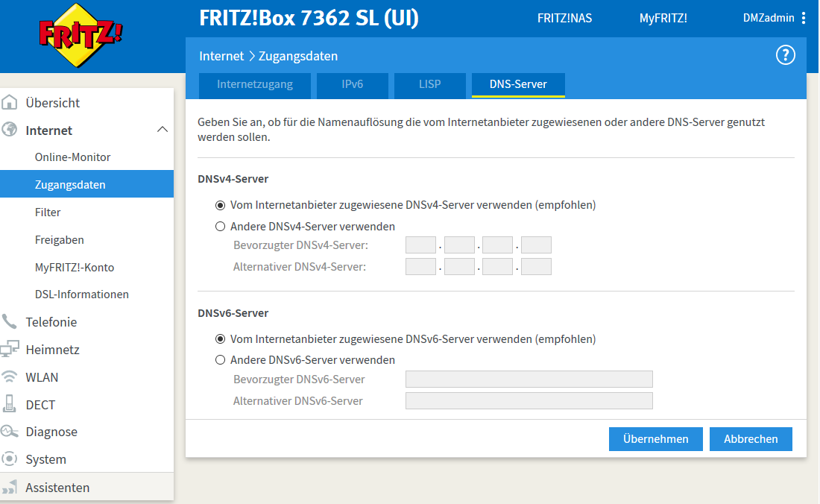Screen dimensions: 820x504
Task: Click the Übersicht house icon
Action: click(x=10, y=102)
